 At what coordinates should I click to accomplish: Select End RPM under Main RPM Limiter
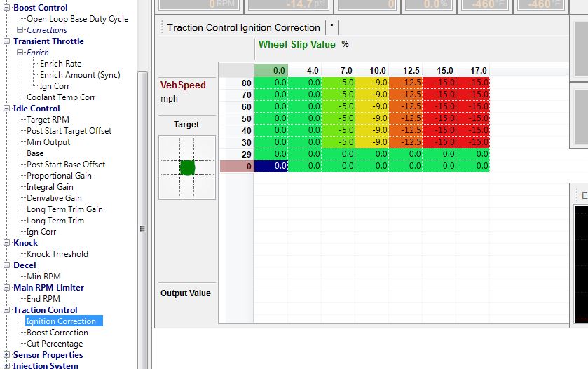click(x=43, y=299)
